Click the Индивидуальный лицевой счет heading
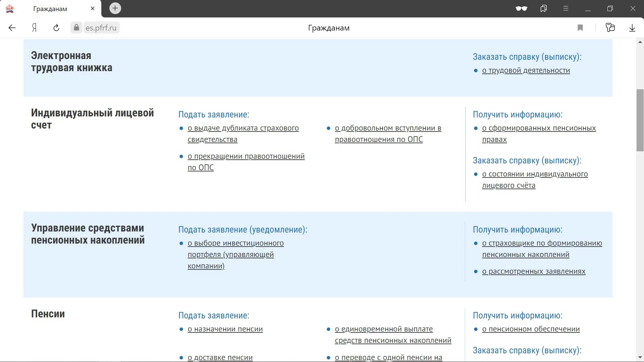This screenshot has height=362, width=644. pos(92,119)
